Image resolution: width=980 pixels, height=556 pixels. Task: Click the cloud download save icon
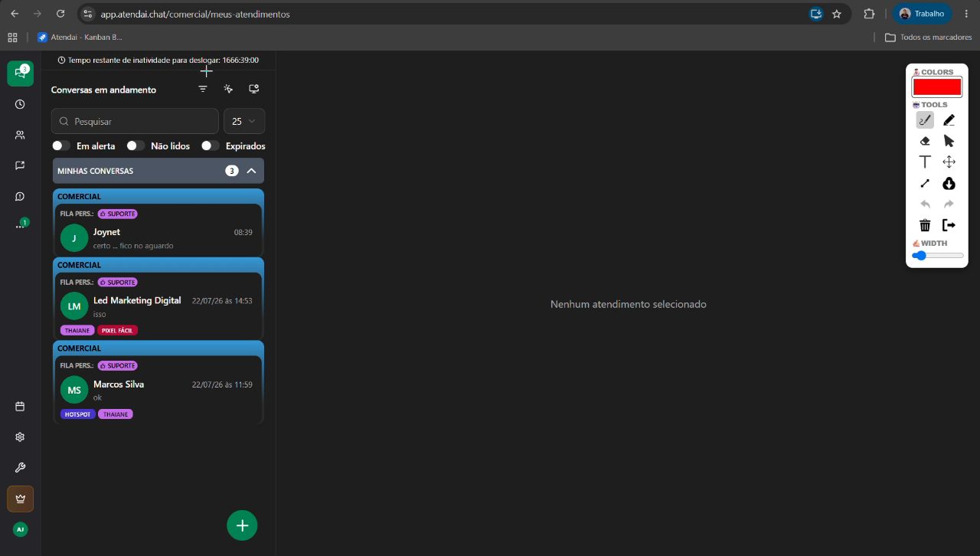pos(949,183)
